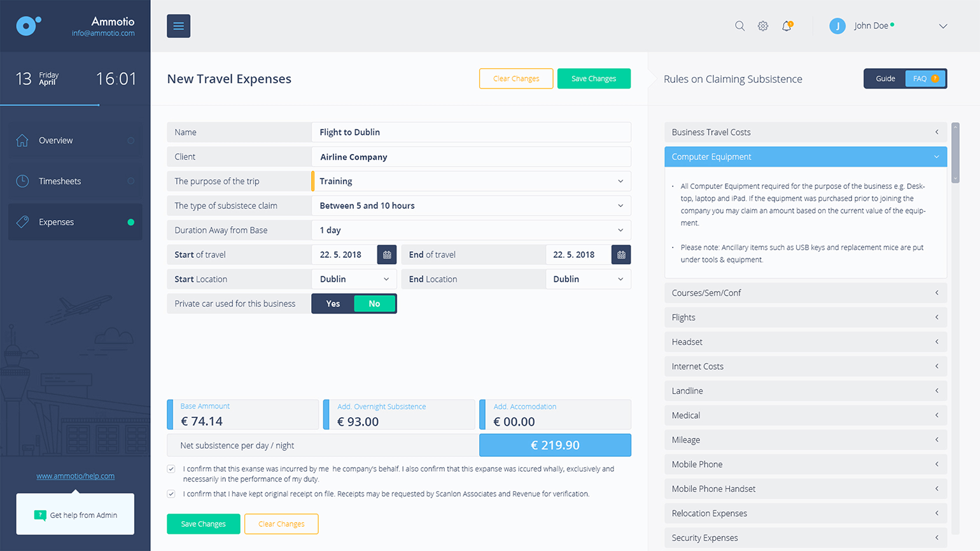980x551 pixels.
Task: Open the www.ammotio/help.com link
Action: (x=75, y=476)
